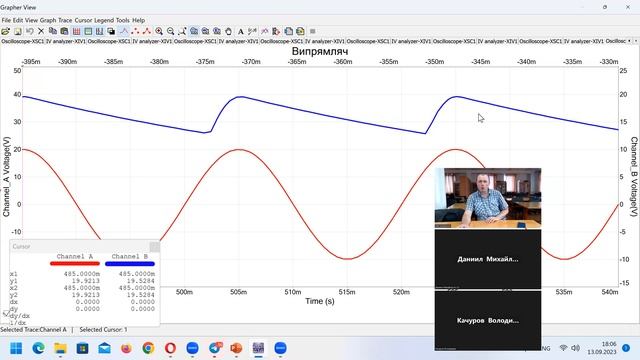Click the blue Channel B legend swatch
Screen dimensions: 640x360
[x=130, y=264]
